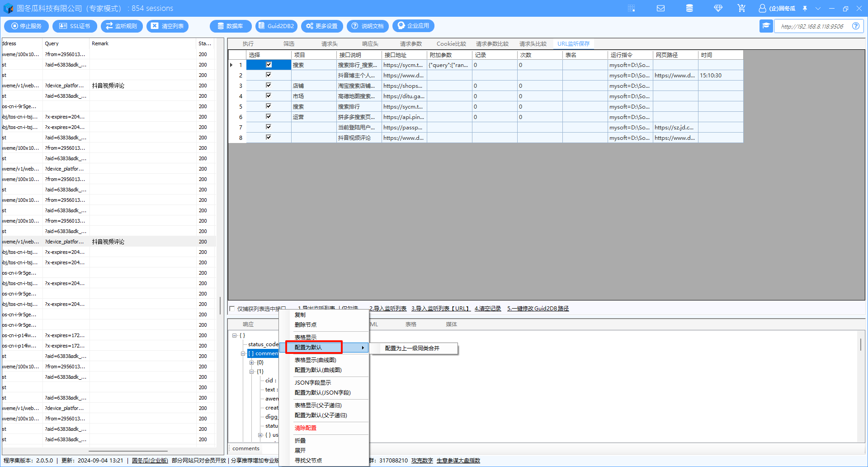Open the shopping cart icon
This screenshot has height=467, width=868.
pyautogui.click(x=741, y=8)
